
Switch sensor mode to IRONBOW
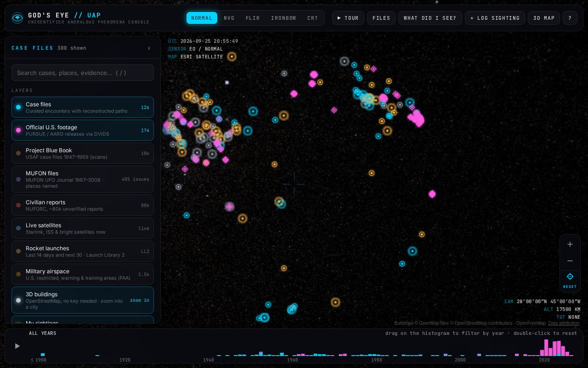[x=283, y=18]
